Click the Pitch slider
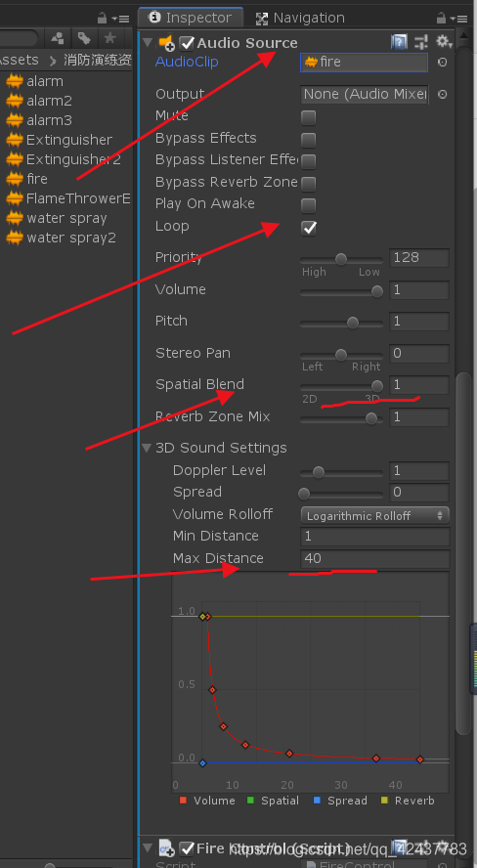The width and height of the screenshot is (477, 868). [x=341, y=323]
